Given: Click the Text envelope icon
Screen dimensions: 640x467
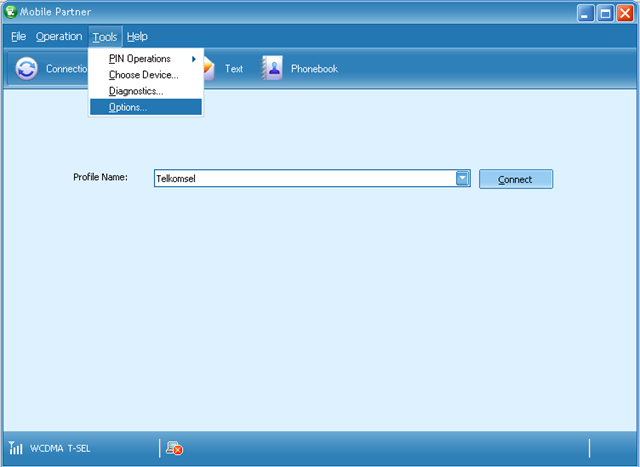Looking at the screenshot, I should pos(209,69).
